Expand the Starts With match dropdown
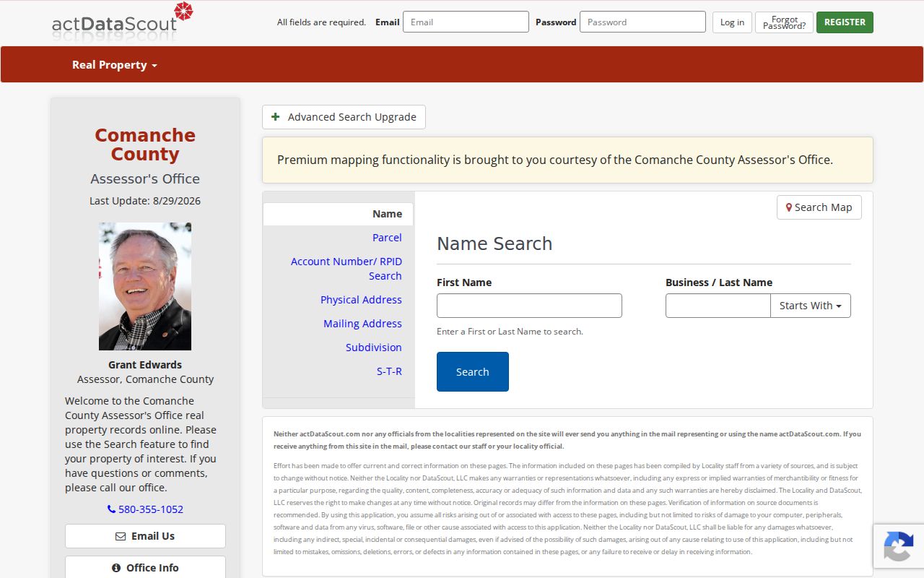The image size is (924, 578). tap(811, 306)
